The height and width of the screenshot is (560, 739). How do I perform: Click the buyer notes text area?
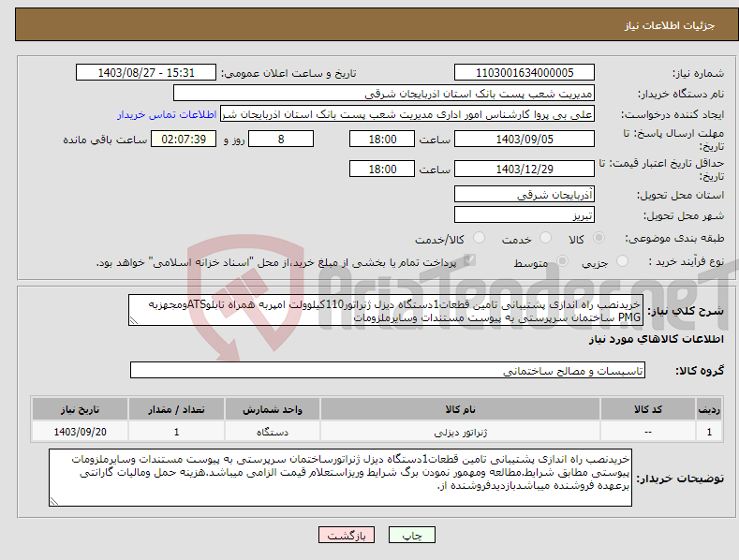click(x=340, y=478)
